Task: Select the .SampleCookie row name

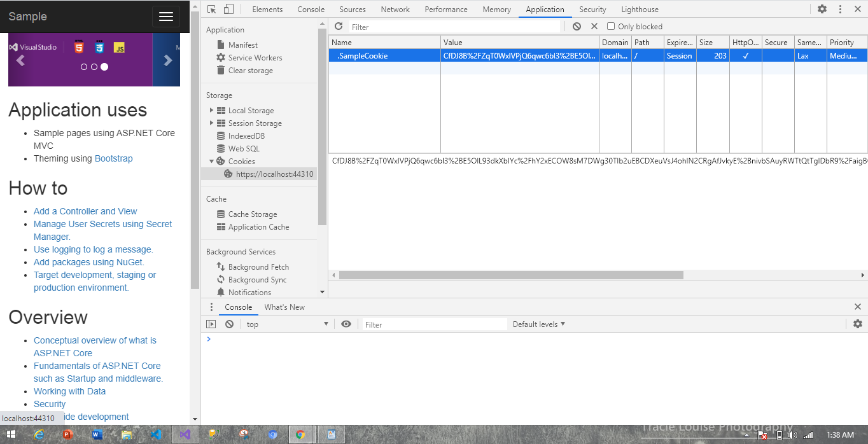Action: [x=363, y=55]
